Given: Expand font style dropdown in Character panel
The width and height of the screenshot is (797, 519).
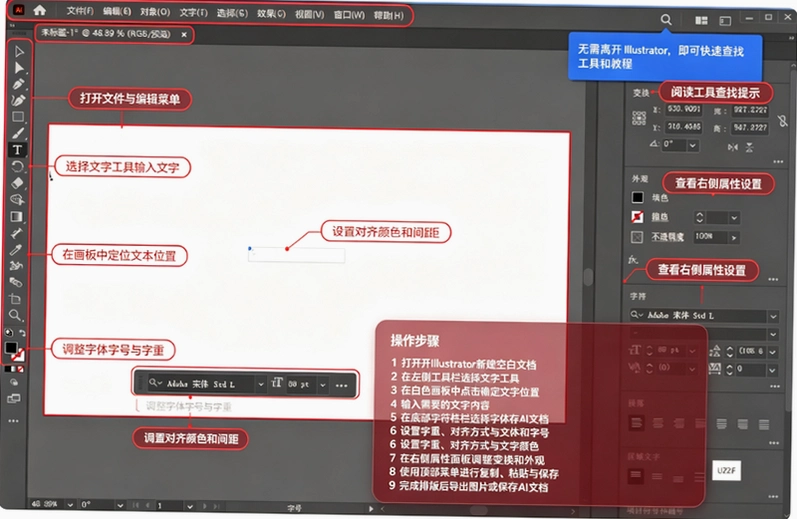Looking at the screenshot, I should (773, 334).
